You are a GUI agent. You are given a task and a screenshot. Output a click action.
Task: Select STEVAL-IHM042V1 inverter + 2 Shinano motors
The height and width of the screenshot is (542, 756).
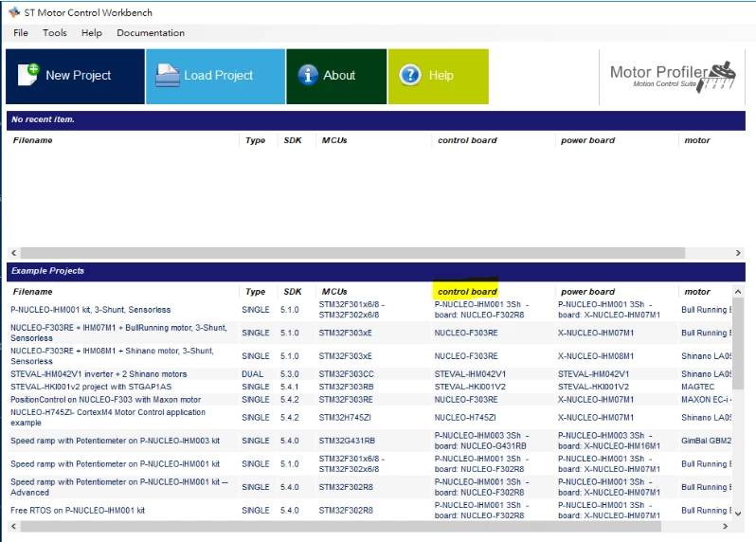pos(99,374)
